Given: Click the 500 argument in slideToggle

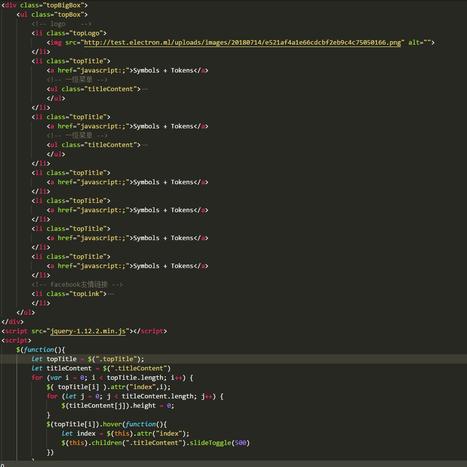Looking at the screenshot, I should click(240, 443).
